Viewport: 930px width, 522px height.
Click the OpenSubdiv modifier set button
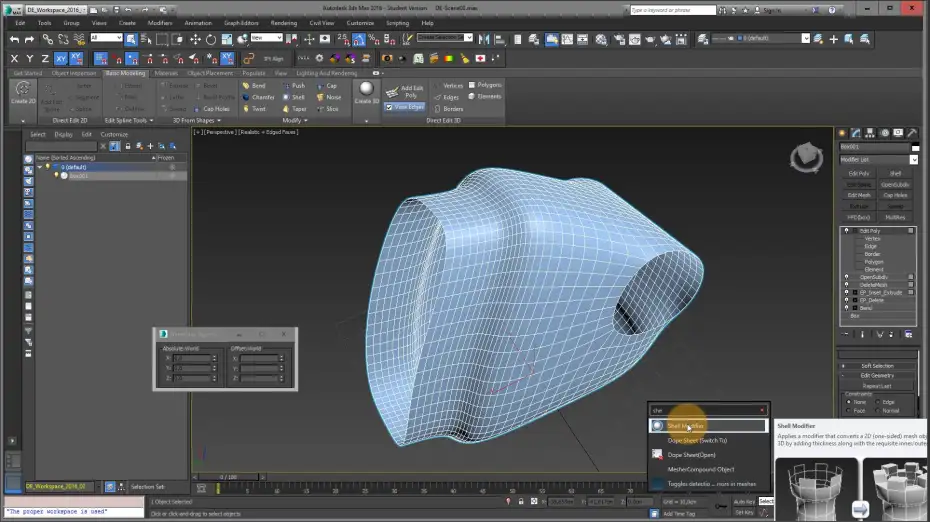(x=895, y=184)
